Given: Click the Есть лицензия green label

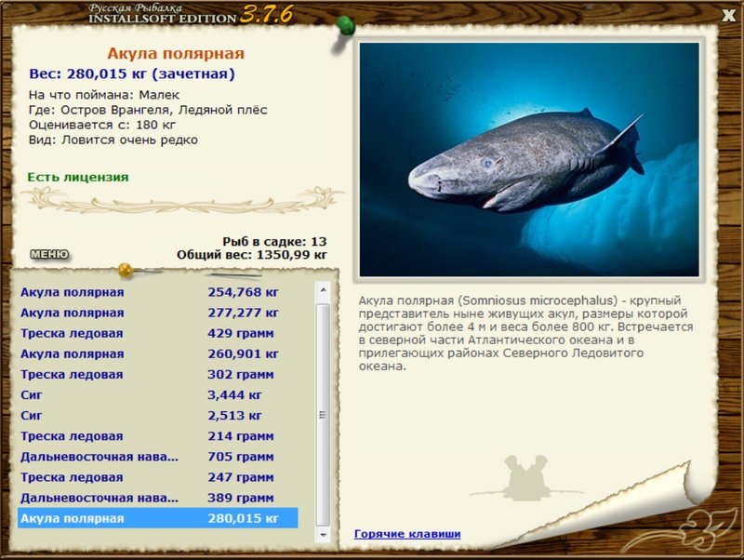Looking at the screenshot, I should [78, 177].
